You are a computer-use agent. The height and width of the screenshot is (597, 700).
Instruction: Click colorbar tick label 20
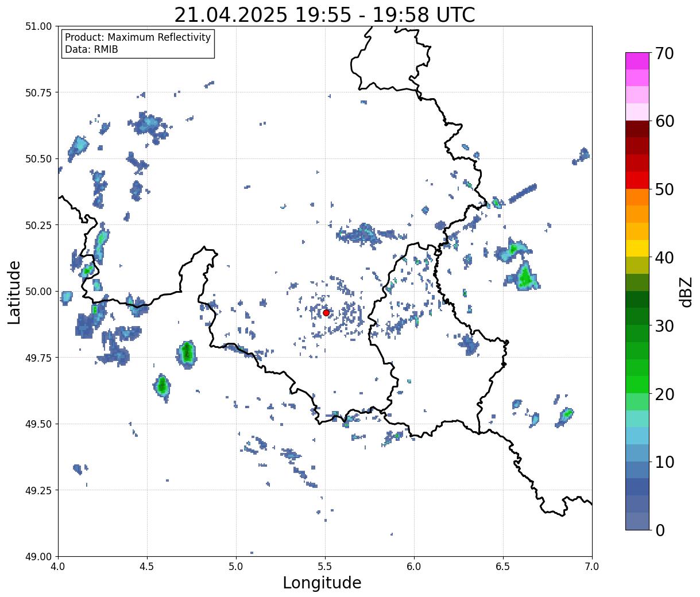coord(664,394)
